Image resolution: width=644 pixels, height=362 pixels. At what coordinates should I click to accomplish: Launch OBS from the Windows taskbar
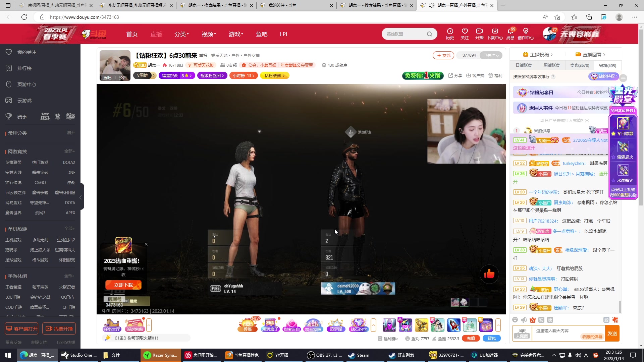[325, 355]
